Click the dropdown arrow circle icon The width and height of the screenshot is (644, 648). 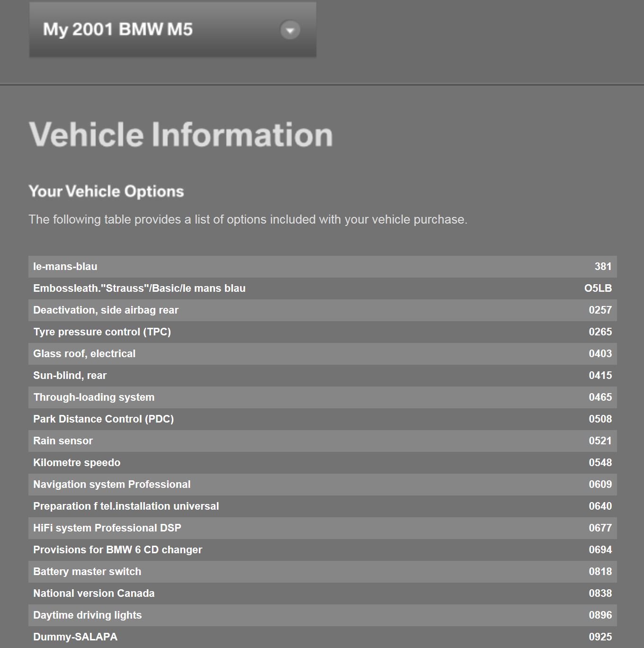pos(290,30)
